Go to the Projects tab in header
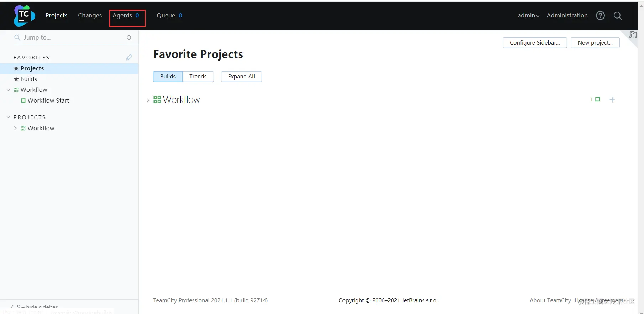 (56, 15)
